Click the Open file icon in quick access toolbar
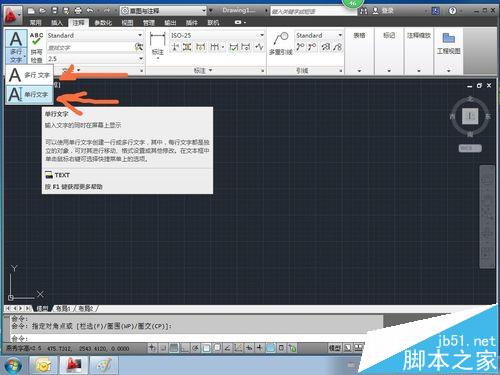 [x=43, y=11]
